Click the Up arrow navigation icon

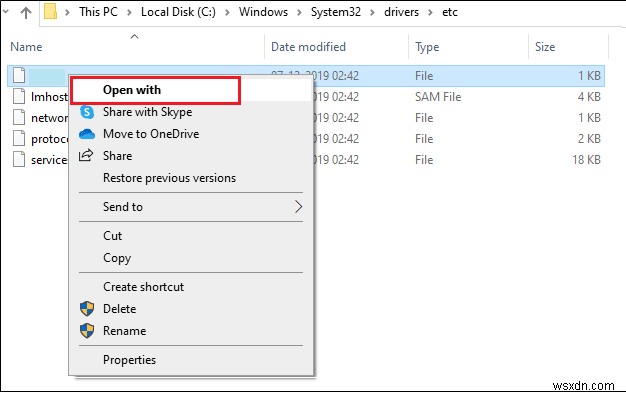[x=26, y=12]
